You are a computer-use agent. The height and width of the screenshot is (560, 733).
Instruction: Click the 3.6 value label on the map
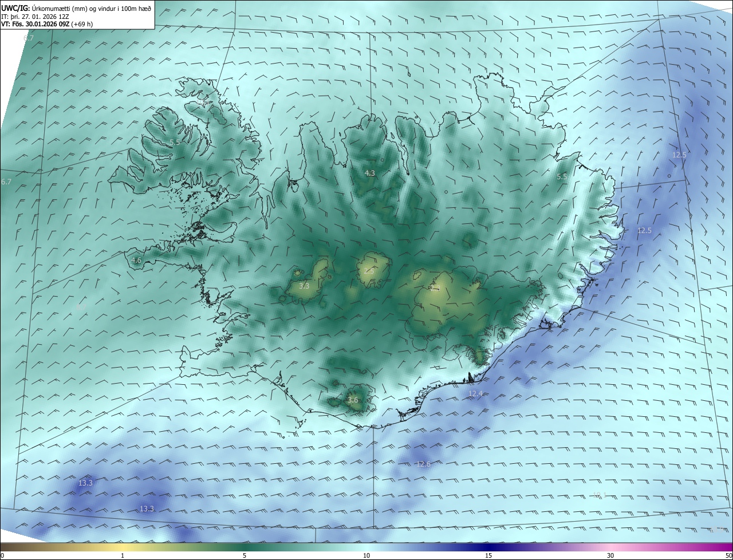(x=353, y=400)
